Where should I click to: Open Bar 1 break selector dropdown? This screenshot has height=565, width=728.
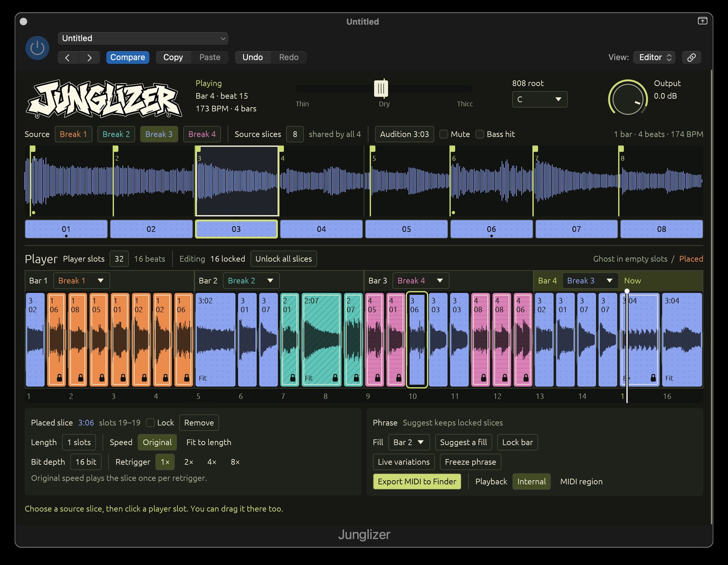[x=81, y=281]
